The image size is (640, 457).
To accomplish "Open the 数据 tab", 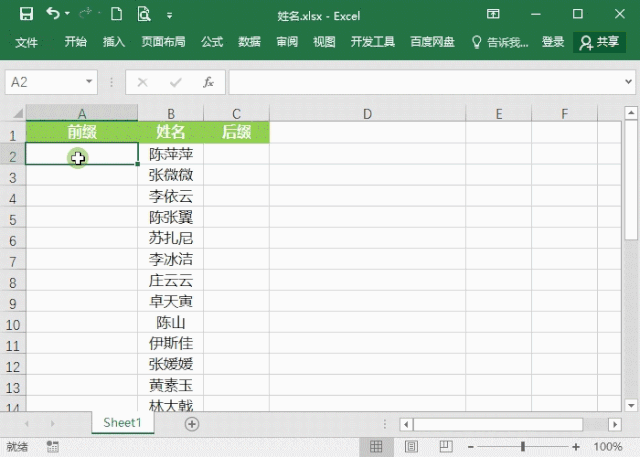I will (x=249, y=42).
